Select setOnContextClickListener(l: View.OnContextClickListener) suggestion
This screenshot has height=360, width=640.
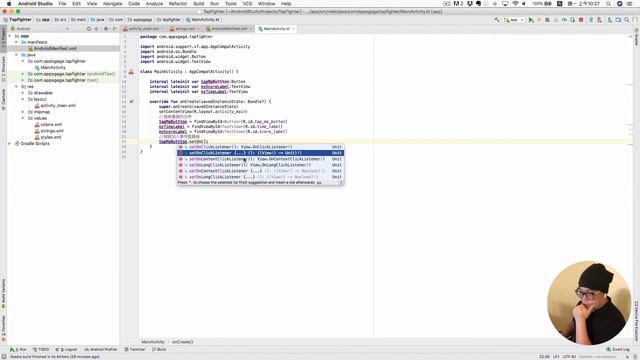click(260, 159)
